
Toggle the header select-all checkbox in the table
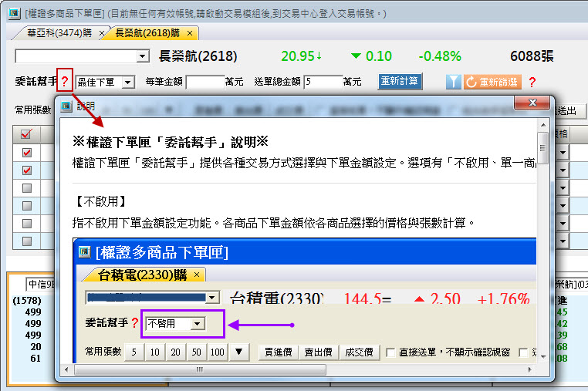point(26,134)
